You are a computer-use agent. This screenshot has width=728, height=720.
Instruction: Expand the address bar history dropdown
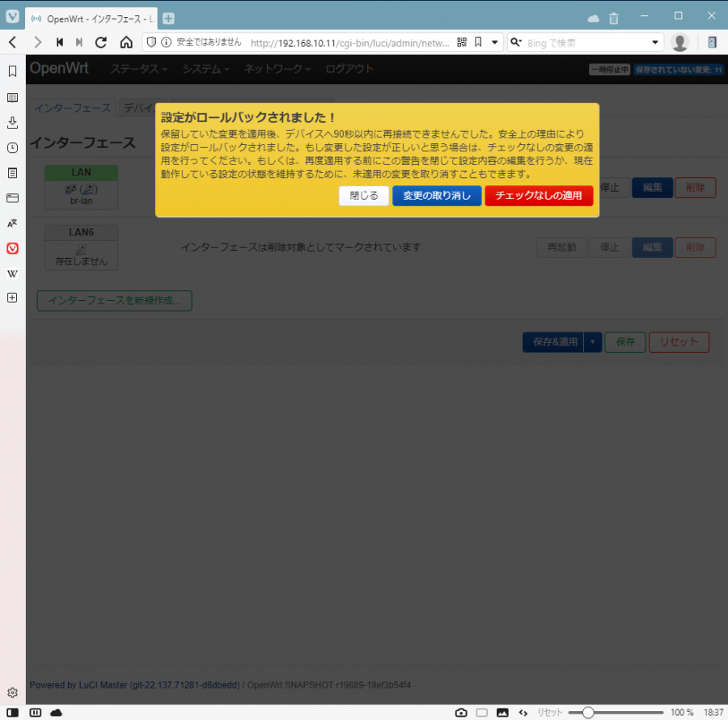pos(495,42)
